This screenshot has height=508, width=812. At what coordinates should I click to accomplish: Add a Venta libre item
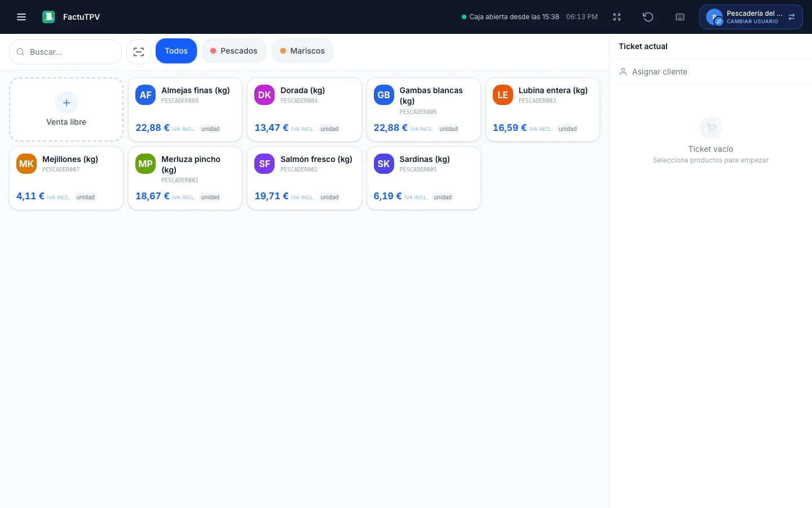pos(67,110)
